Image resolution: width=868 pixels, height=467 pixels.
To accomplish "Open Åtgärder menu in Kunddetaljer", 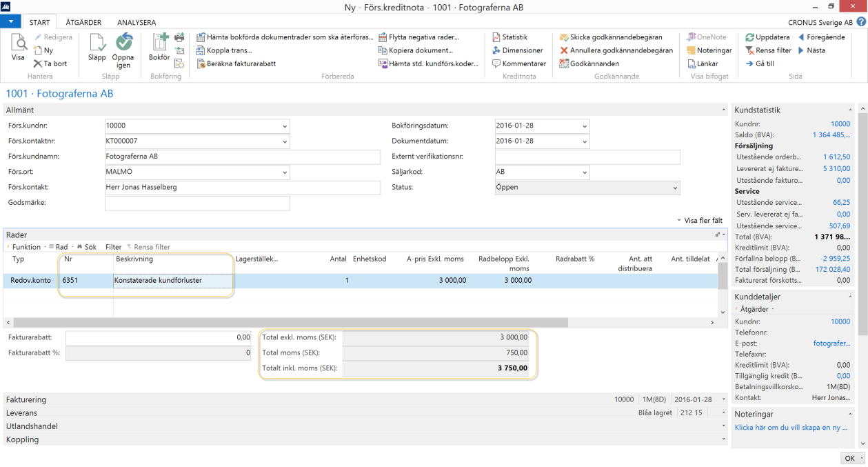I will (x=754, y=310).
